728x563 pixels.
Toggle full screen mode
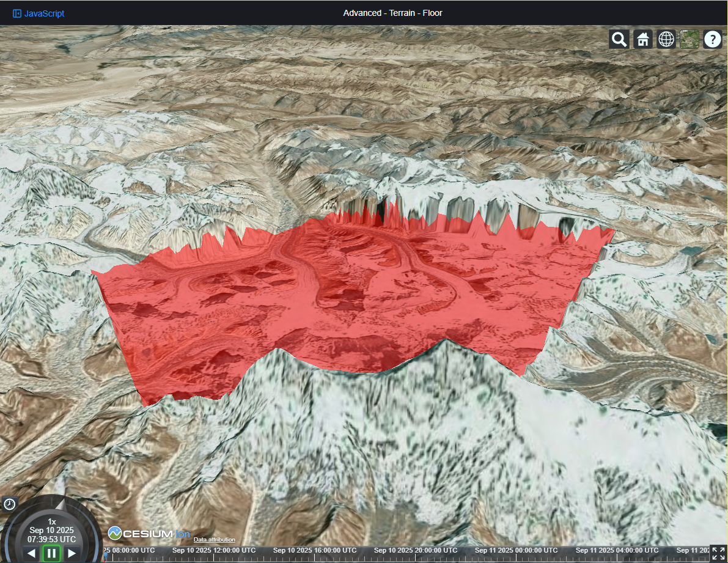(x=718, y=553)
